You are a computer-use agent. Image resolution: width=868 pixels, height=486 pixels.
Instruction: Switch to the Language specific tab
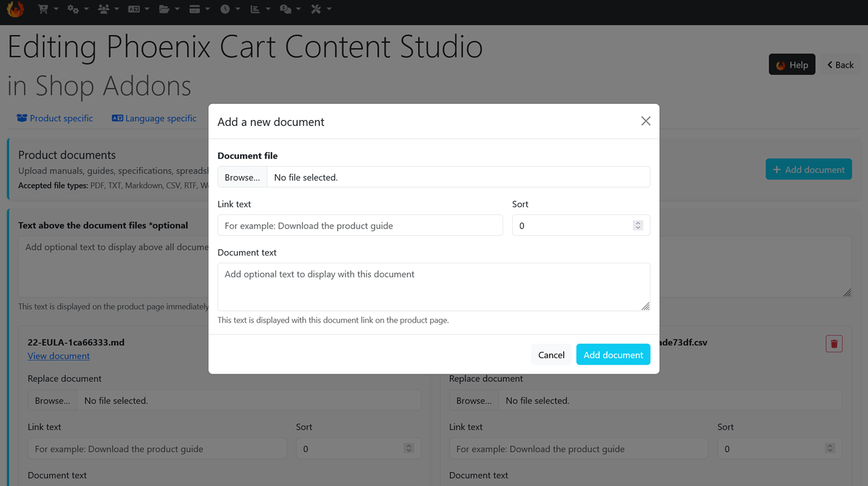point(154,118)
